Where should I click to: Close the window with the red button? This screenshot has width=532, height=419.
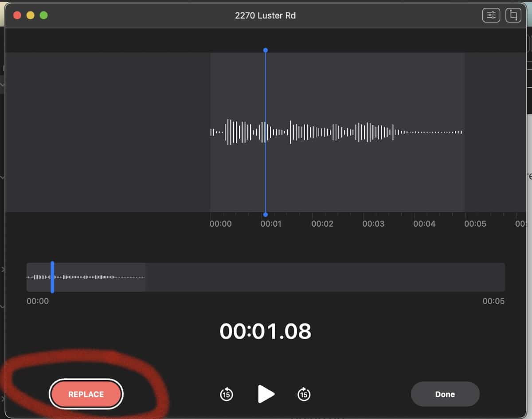click(17, 16)
